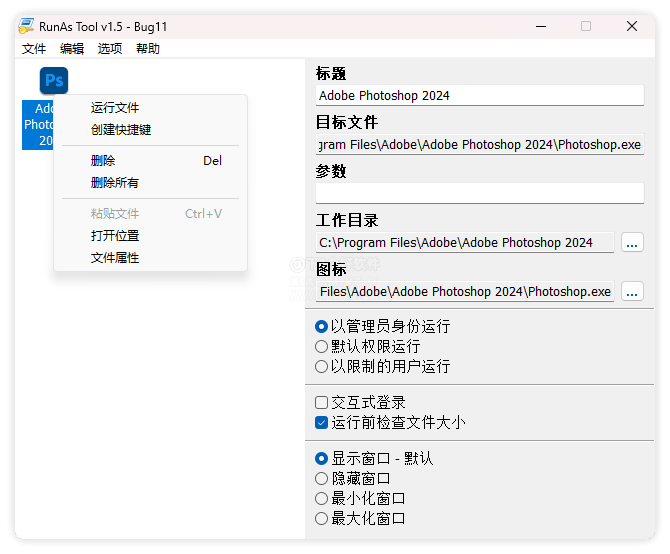
Task: Choose 打开位置 from the context menu
Action: click(x=115, y=236)
